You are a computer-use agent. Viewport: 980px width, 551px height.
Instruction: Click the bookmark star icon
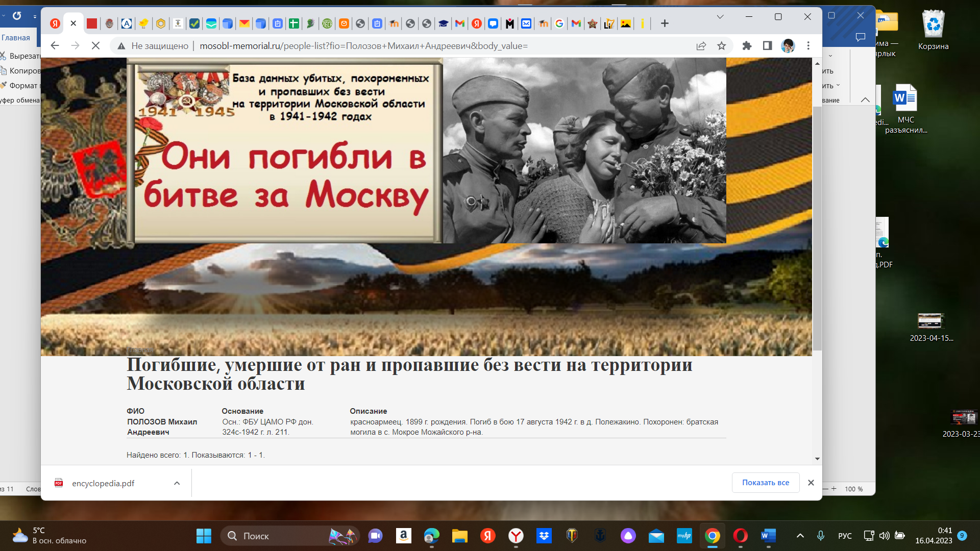[721, 46]
